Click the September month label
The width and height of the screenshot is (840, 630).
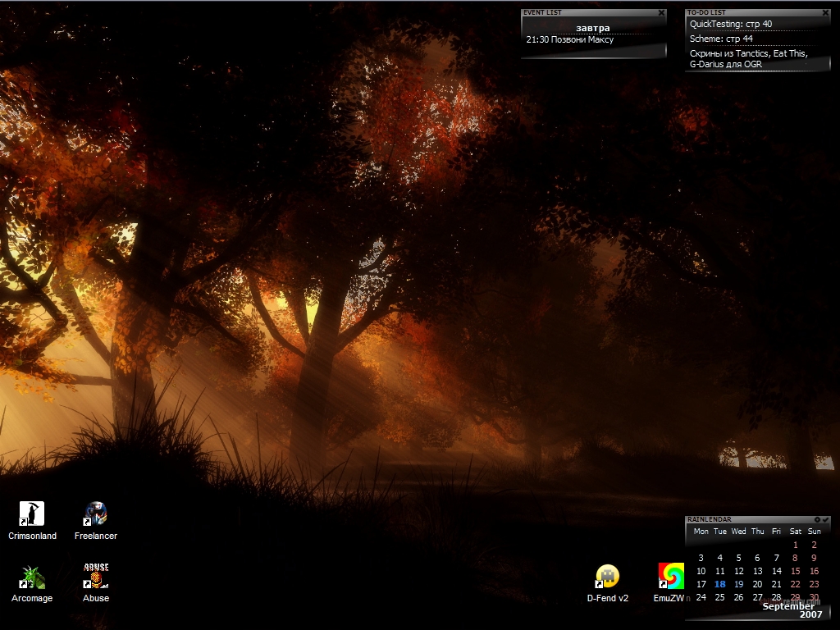[788, 606]
